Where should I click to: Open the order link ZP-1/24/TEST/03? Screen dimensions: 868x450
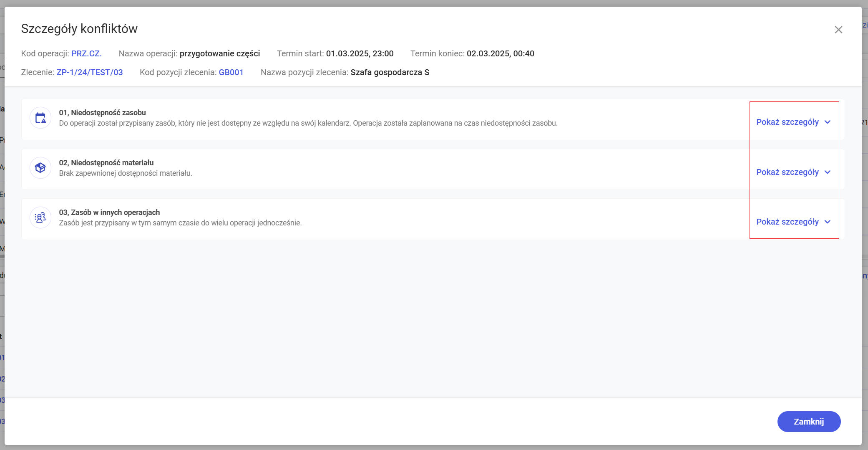coord(90,73)
